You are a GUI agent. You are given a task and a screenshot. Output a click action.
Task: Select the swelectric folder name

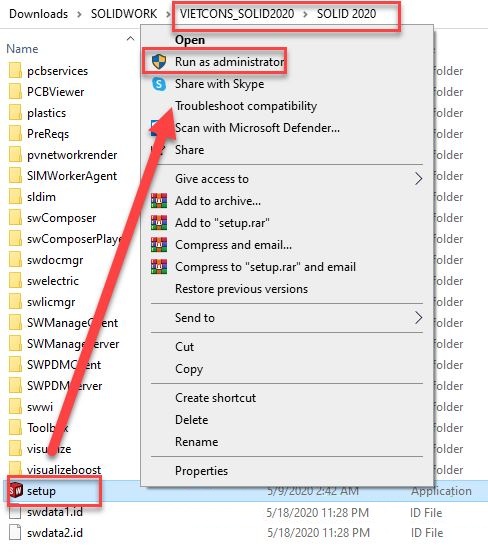click(53, 281)
